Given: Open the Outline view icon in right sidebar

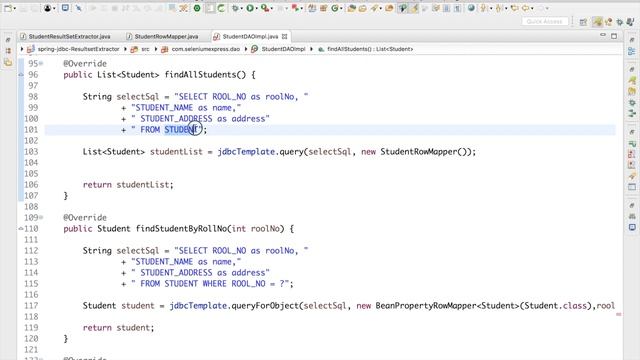Looking at the screenshot, I should tap(631, 51).
